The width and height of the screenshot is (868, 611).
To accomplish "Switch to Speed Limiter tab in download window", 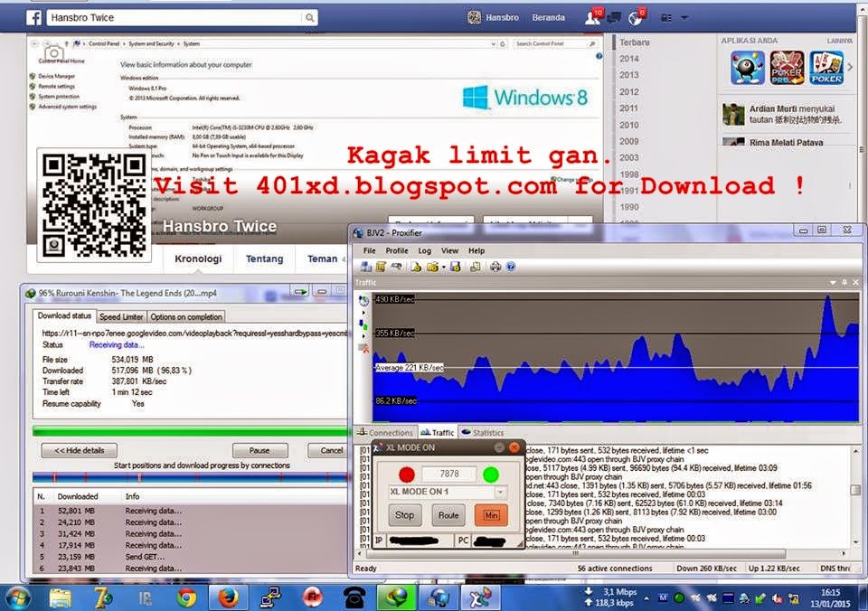I will tap(121, 316).
